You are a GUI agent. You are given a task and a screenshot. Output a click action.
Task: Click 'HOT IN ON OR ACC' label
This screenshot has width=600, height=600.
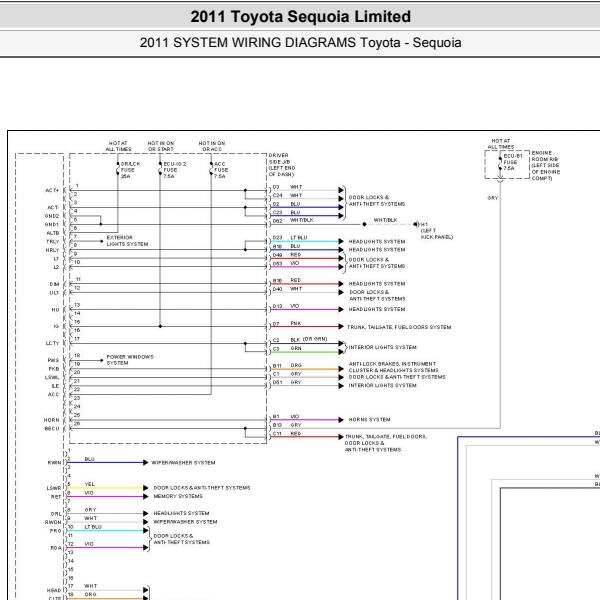(212, 146)
